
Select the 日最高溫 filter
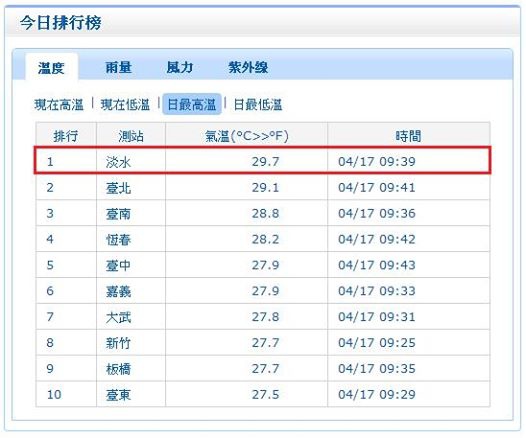click(x=192, y=104)
